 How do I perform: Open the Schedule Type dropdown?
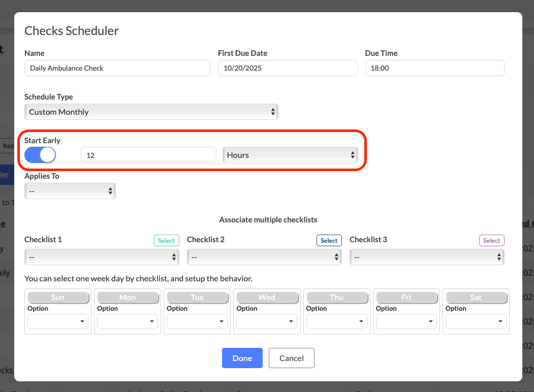click(151, 112)
